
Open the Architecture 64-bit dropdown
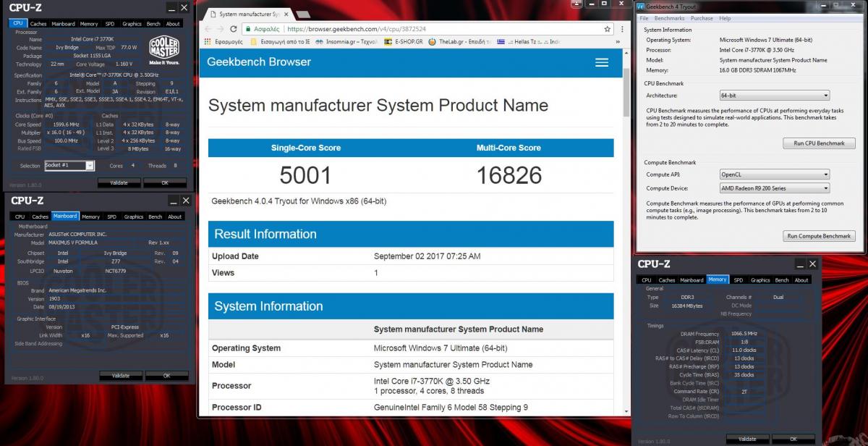774,96
